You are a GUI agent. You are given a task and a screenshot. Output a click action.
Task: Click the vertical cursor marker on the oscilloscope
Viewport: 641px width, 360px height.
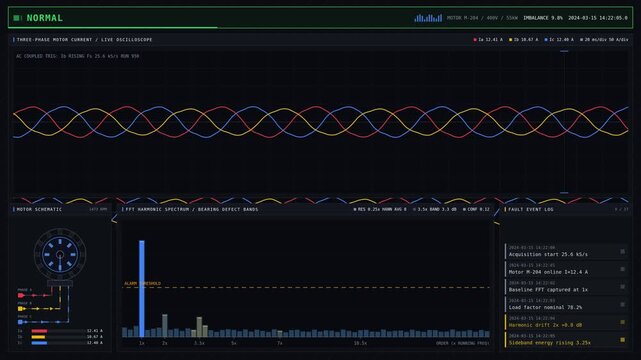(x=564, y=122)
